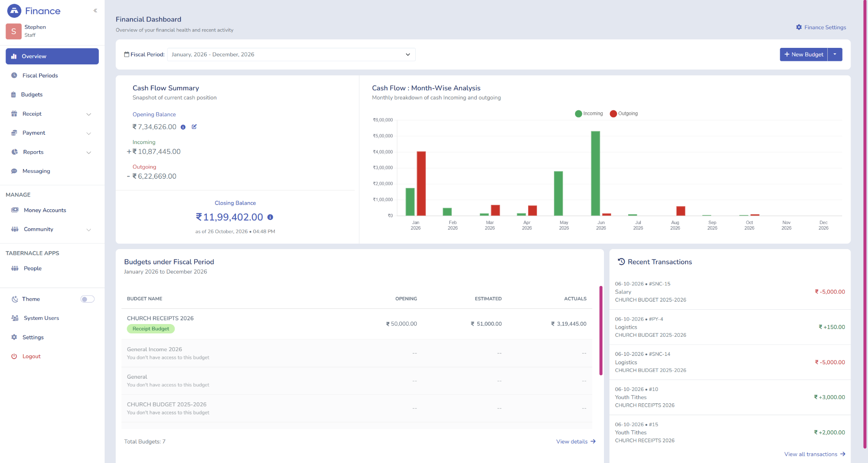Click the Reports pie chart icon
The width and height of the screenshot is (868, 463).
[x=14, y=152]
